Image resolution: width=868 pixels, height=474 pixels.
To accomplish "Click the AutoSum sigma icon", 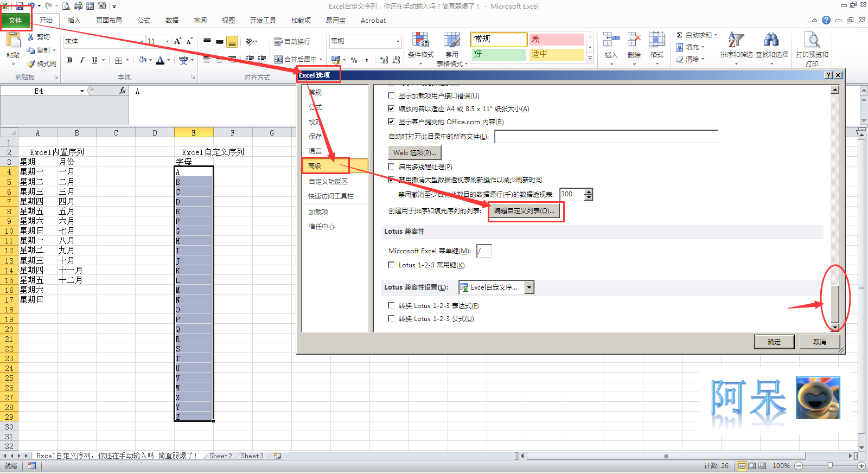I will coord(679,35).
